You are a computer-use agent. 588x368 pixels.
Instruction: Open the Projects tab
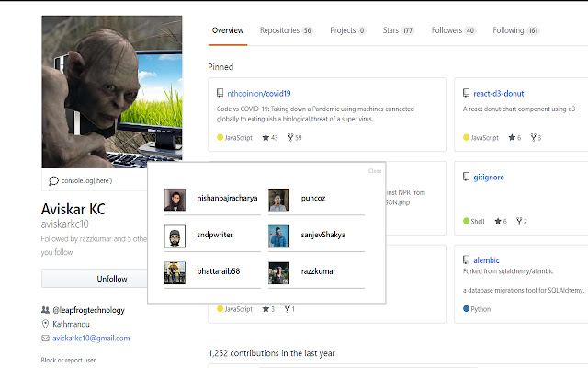[x=347, y=30]
